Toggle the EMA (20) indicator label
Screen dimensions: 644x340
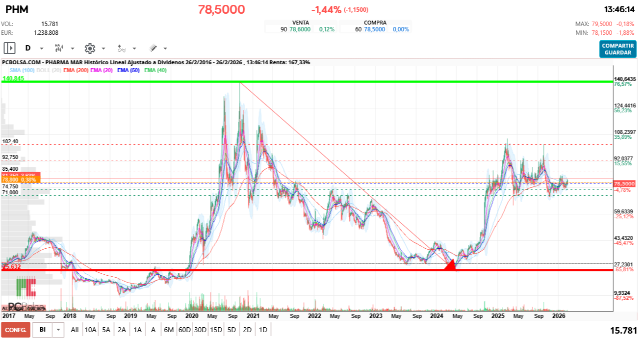(103, 70)
